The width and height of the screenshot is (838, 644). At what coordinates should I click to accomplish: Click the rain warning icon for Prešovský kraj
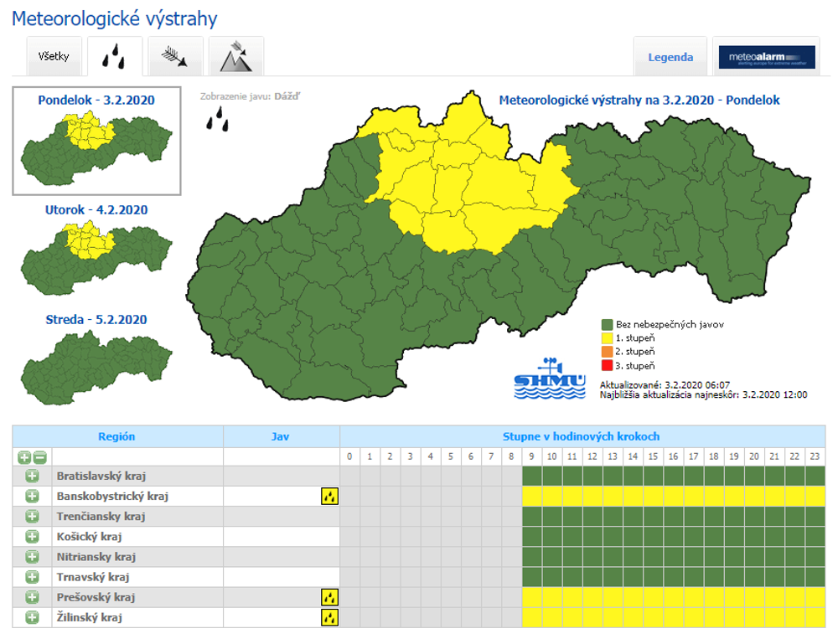tap(329, 597)
